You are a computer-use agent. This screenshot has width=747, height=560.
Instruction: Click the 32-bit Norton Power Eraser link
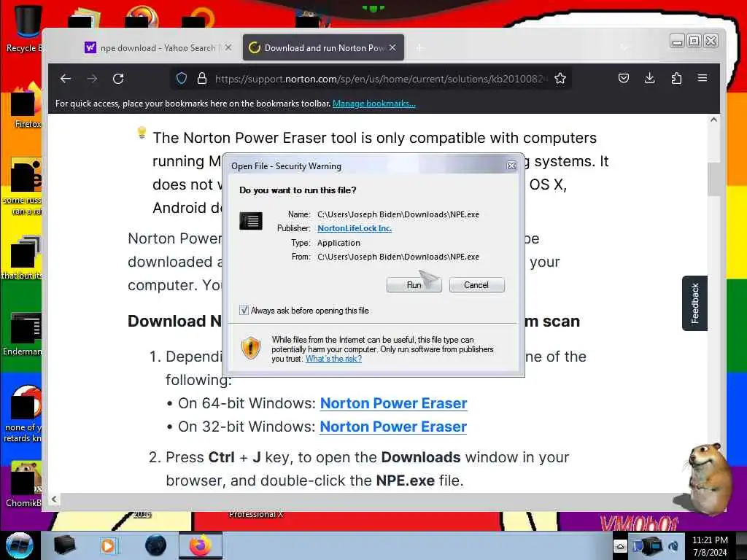393,427
